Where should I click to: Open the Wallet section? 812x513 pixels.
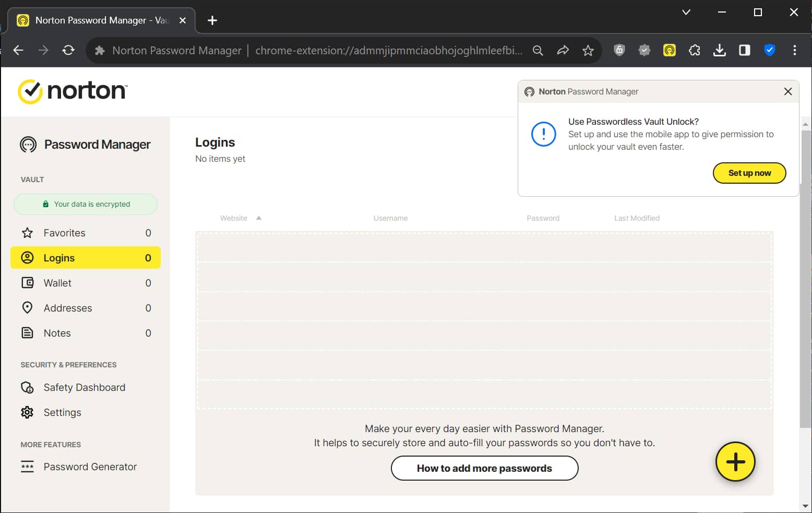pos(86,283)
